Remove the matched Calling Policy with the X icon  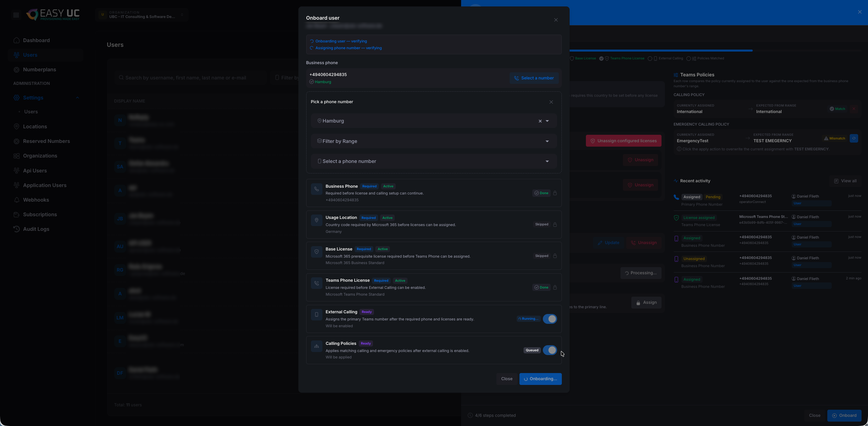point(854,109)
